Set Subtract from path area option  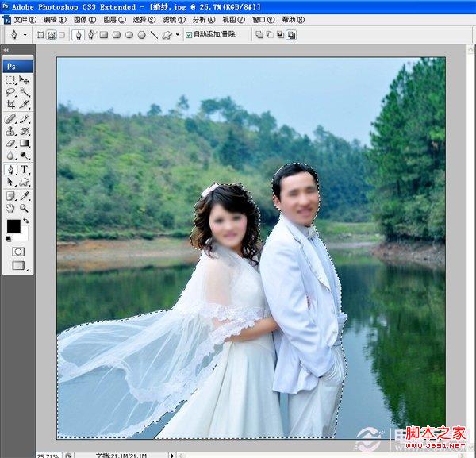click(x=270, y=35)
